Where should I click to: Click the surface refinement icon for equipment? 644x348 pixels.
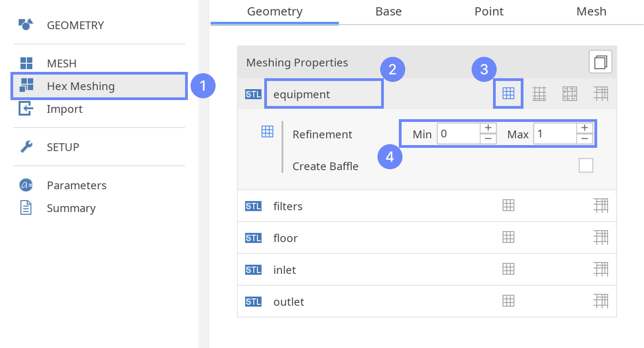click(x=508, y=94)
